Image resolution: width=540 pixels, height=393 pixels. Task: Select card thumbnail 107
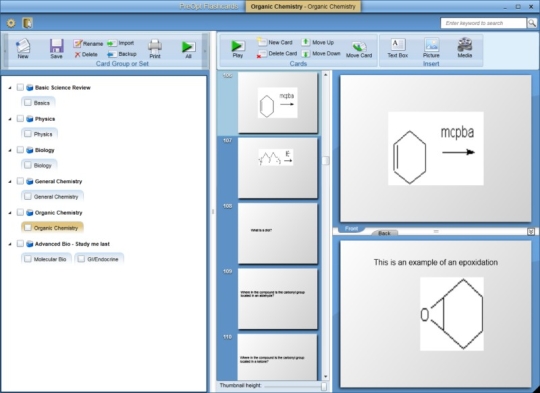[278, 168]
